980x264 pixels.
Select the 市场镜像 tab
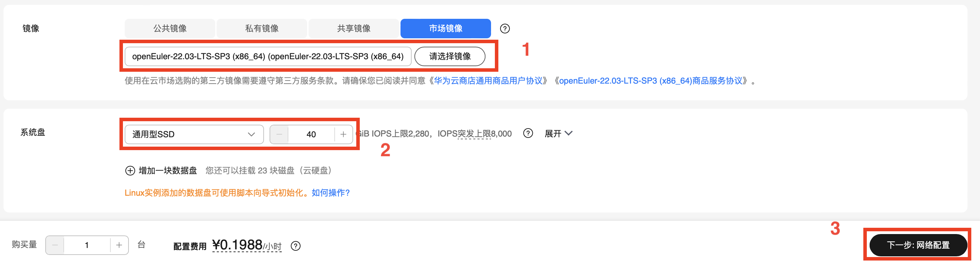pyautogui.click(x=445, y=29)
